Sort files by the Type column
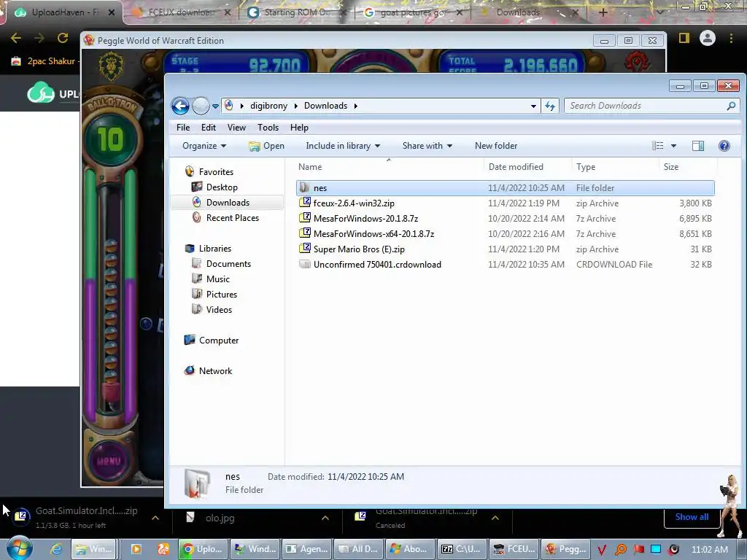The height and width of the screenshot is (560, 747). click(x=586, y=167)
